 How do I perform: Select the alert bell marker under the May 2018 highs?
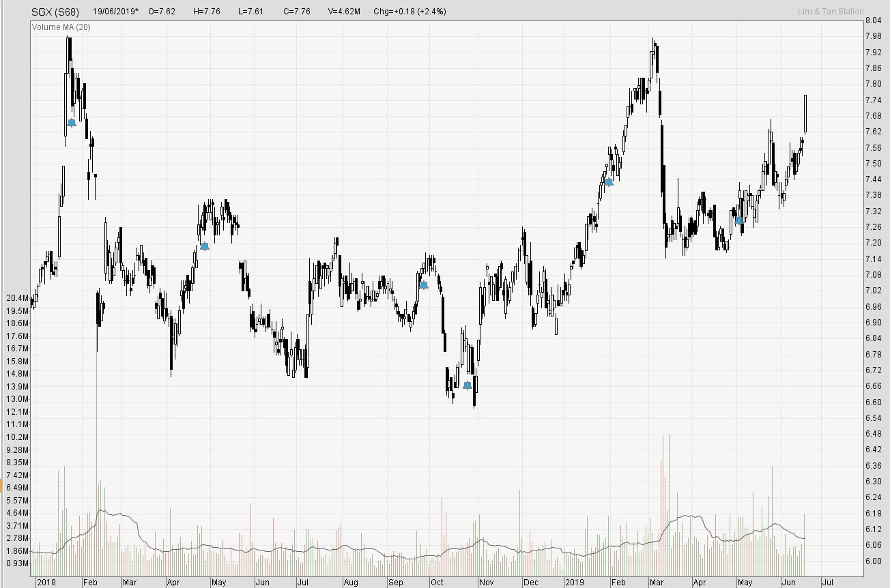[x=205, y=246]
